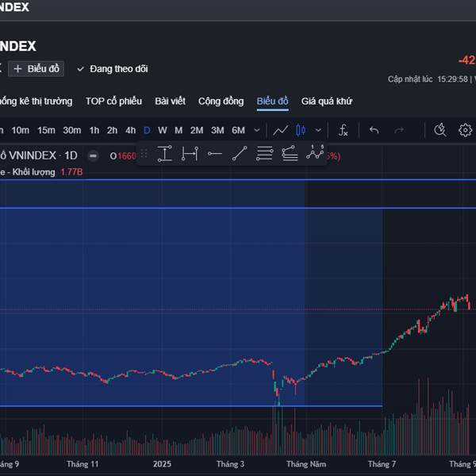
Task: Select the bottom blue support line
Action: (191, 406)
